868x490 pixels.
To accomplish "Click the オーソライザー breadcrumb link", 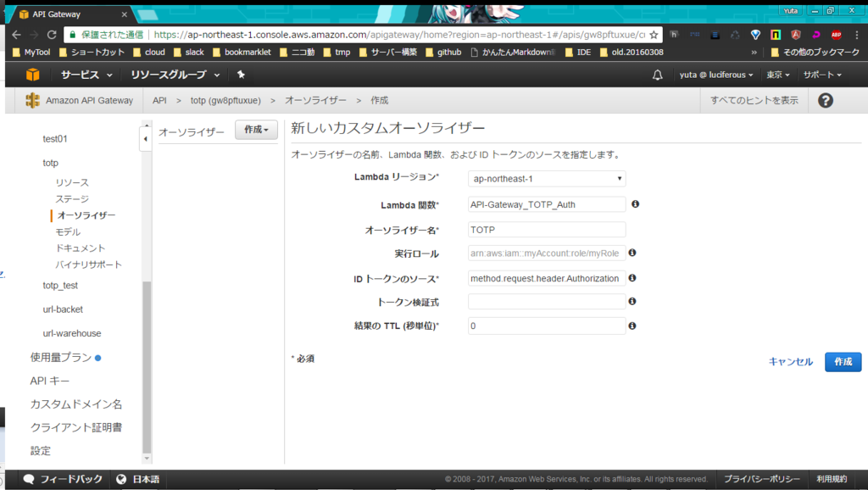I will tap(315, 100).
